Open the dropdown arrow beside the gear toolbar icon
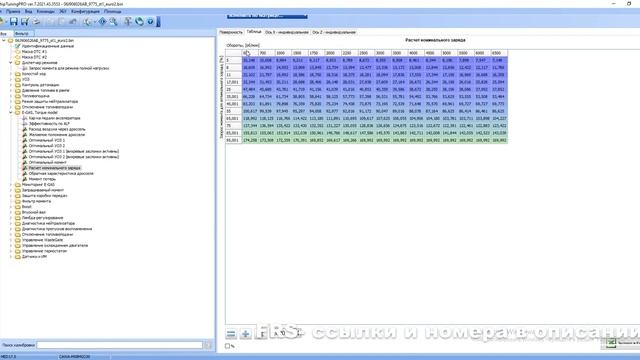640x360 pixels. 94,22
